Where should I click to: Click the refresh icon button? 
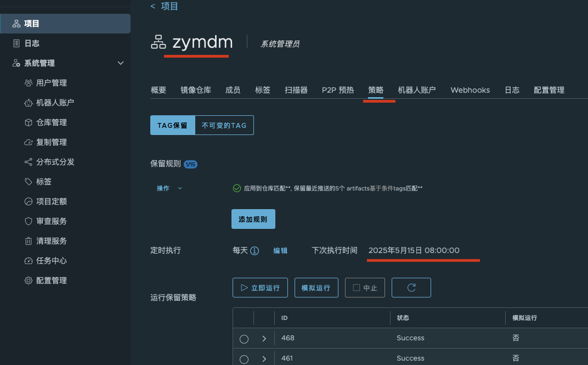click(411, 288)
